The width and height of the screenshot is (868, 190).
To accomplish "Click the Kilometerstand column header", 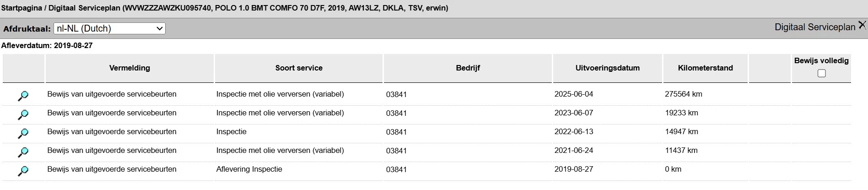I will (x=705, y=68).
